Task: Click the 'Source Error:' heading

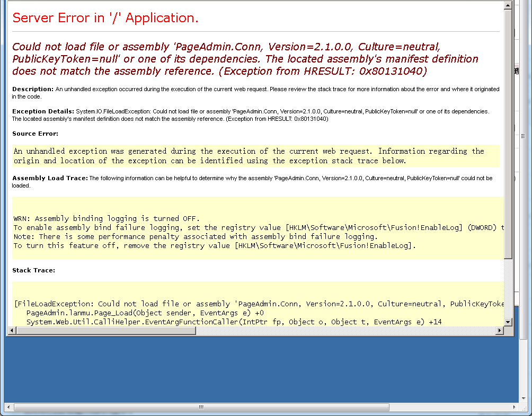Action: pos(35,134)
